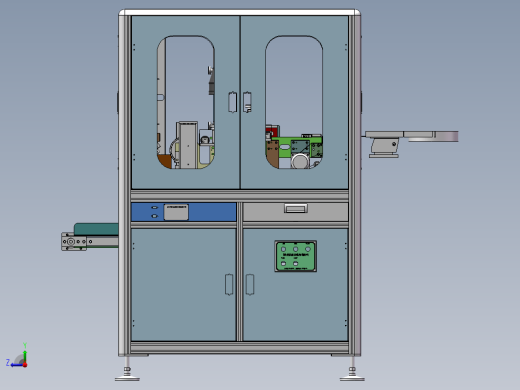Viewport: 520px width, 390px height.
Task: Select the teal conveyor belt cover on the left
Action: [x=96, y=229]
